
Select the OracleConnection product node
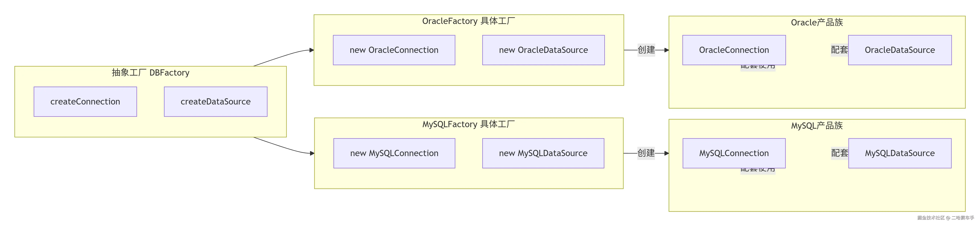tap(734, 50)
